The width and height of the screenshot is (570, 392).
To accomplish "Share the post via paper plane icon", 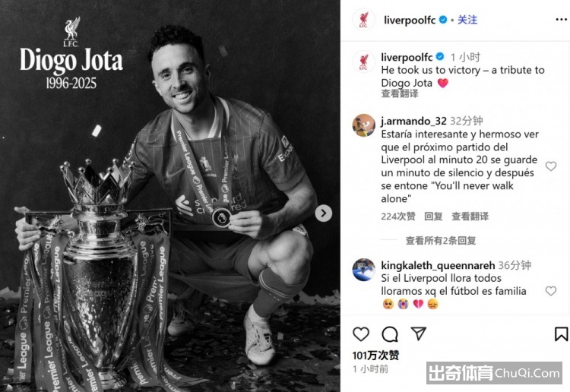I will click(x=418, y=334).
